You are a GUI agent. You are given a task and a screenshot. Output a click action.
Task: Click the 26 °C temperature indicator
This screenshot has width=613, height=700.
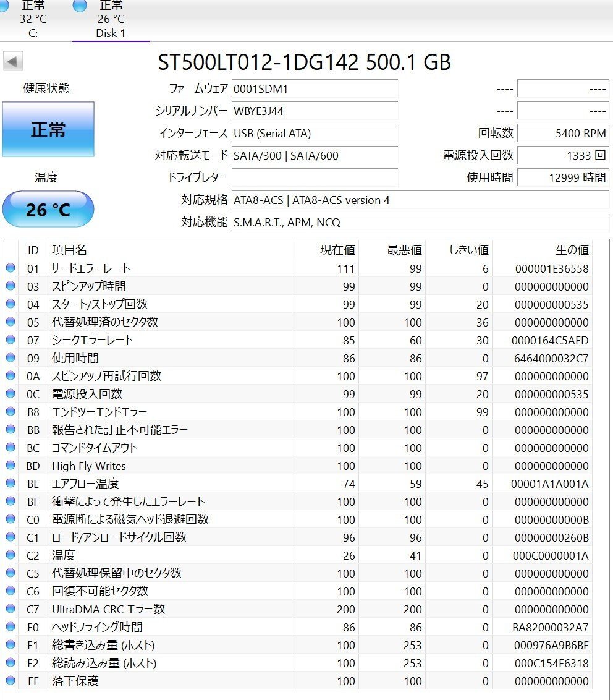coord(48,209)
